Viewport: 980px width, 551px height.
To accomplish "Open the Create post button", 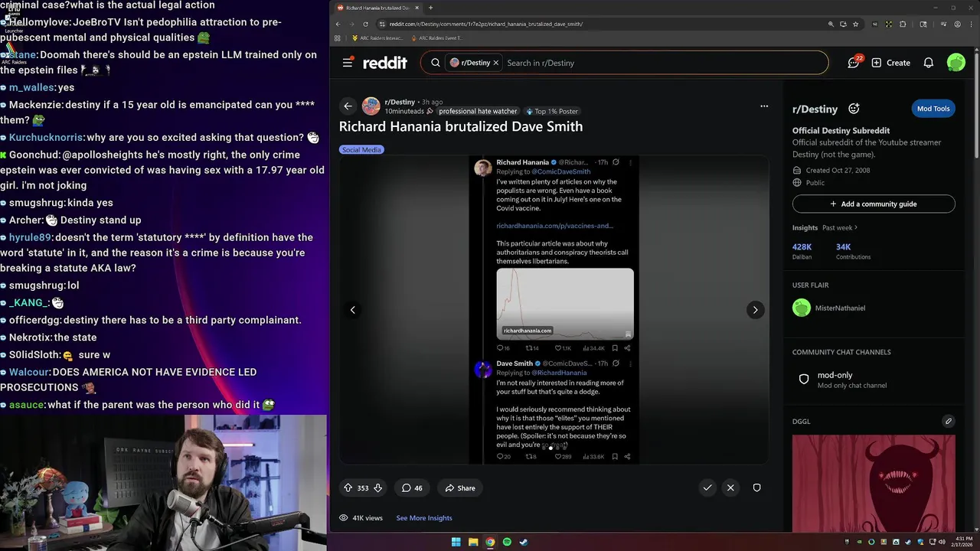I will click(x=890, y=63).
